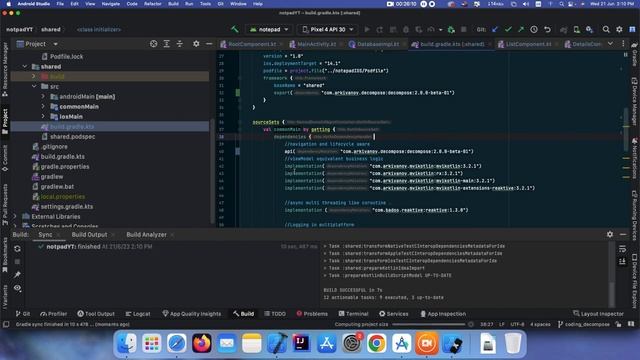Minimize the Build panel
The image size is (640, 360).
[x=623, y=234]
